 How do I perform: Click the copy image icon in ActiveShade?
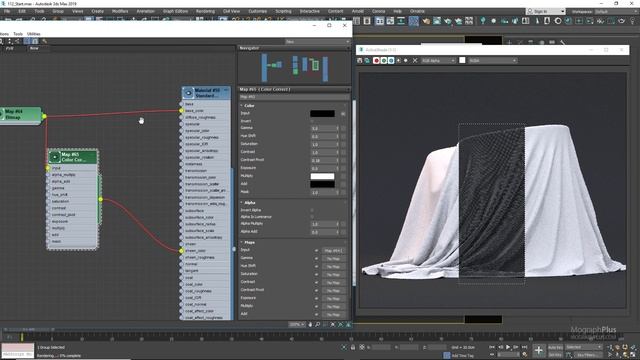[367, 60]
